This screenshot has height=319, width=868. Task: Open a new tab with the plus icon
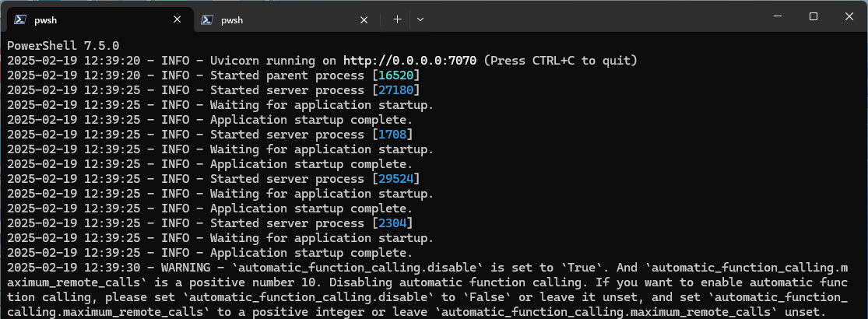click(397, 19)
